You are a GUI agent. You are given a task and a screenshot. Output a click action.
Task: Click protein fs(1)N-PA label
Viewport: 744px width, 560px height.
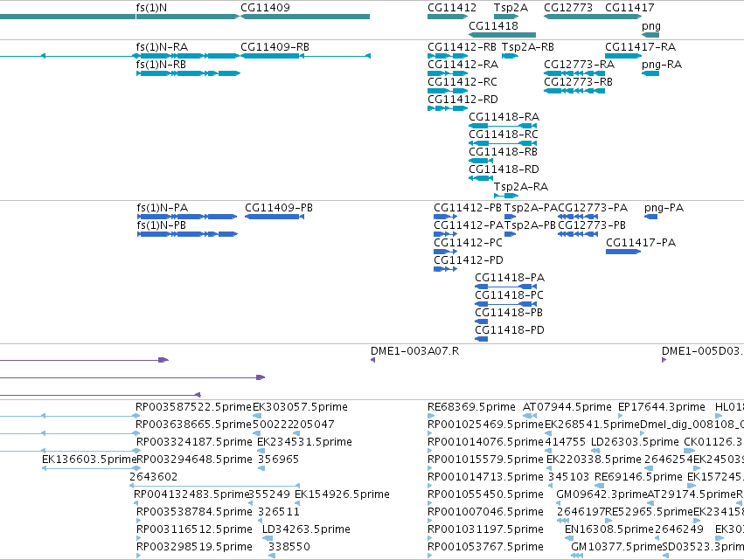163,208
